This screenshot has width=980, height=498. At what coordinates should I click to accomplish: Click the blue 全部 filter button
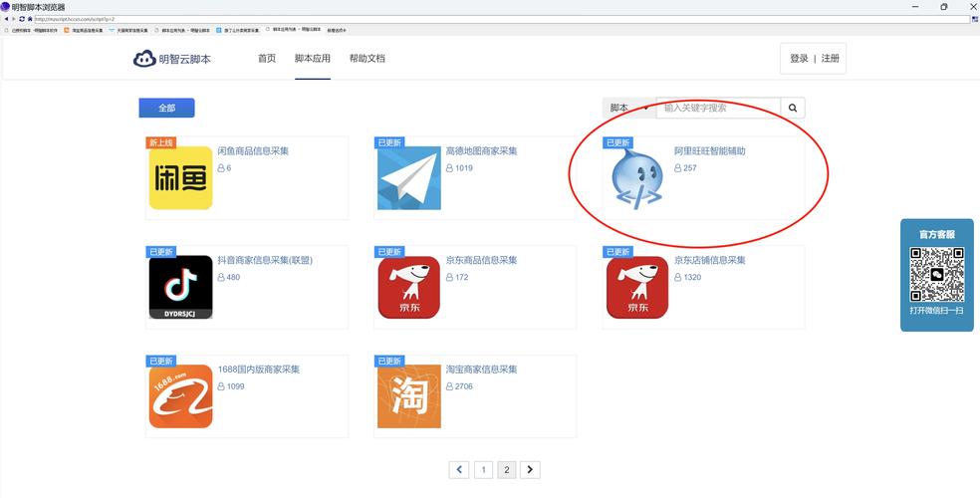166,108
